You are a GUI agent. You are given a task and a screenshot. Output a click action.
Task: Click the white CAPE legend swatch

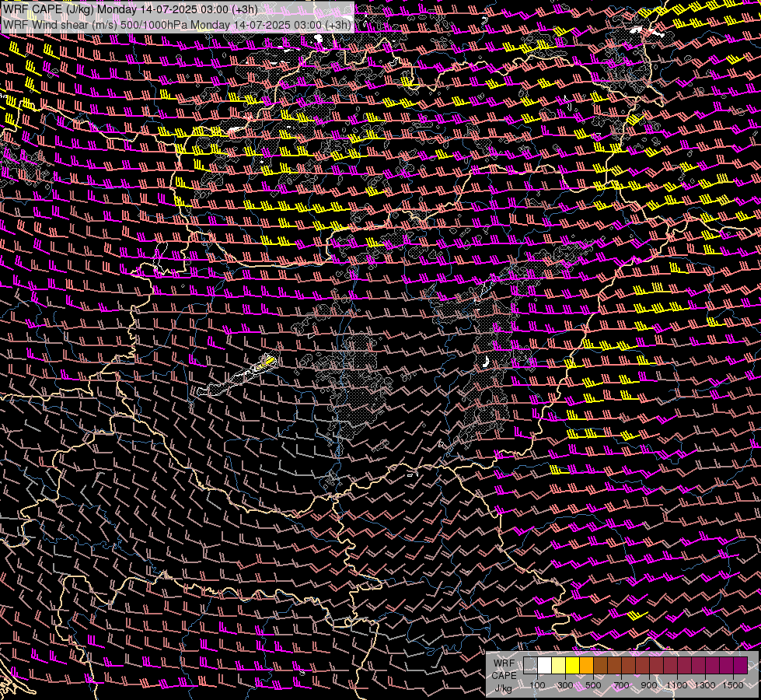point(545,665)
